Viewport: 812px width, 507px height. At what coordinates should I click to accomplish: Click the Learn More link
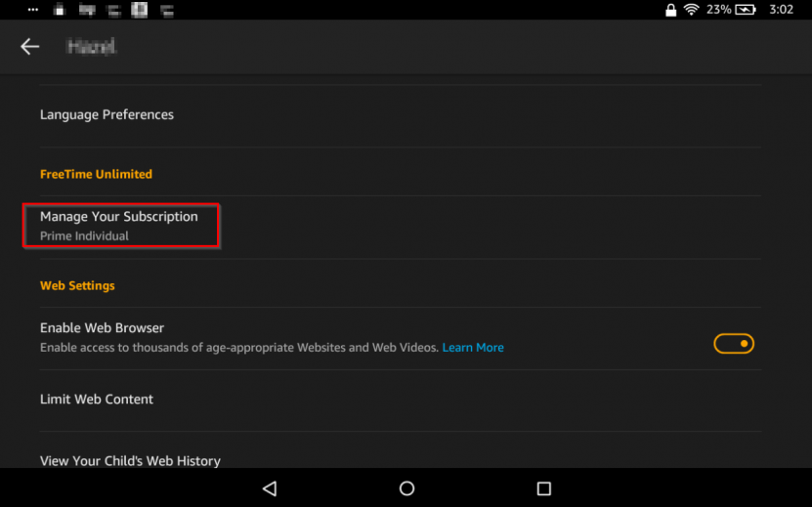[x=473, y=348]
